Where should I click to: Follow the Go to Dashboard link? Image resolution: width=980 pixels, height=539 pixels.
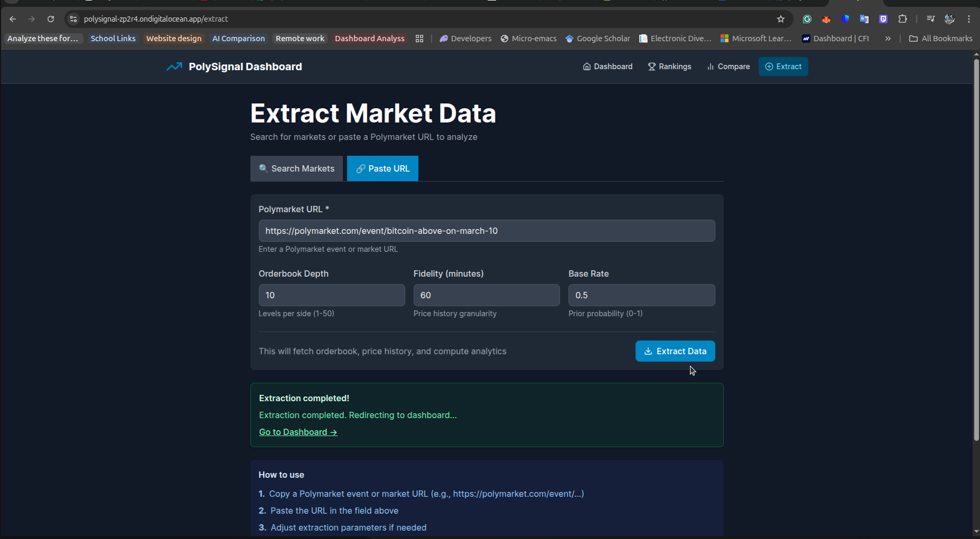pos(298,432)
